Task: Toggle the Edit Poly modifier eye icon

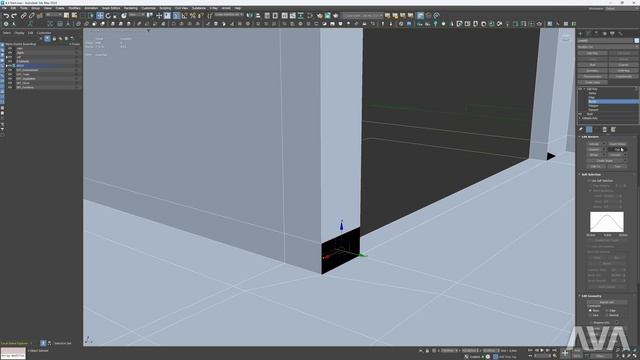Action: coord(580,89)
